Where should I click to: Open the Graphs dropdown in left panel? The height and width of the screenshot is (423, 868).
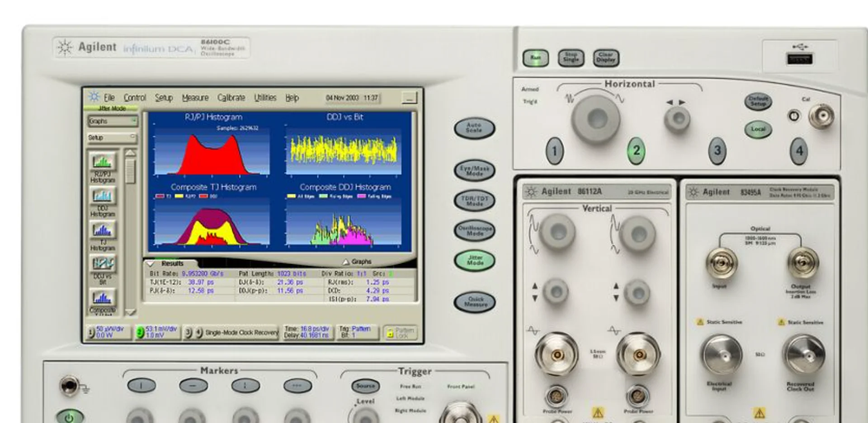click(112, 121)
